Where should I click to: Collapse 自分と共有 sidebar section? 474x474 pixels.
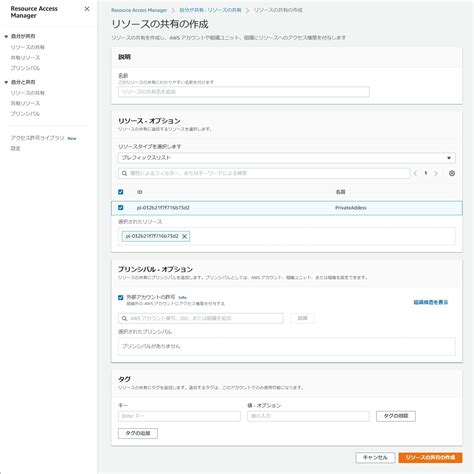6,82
